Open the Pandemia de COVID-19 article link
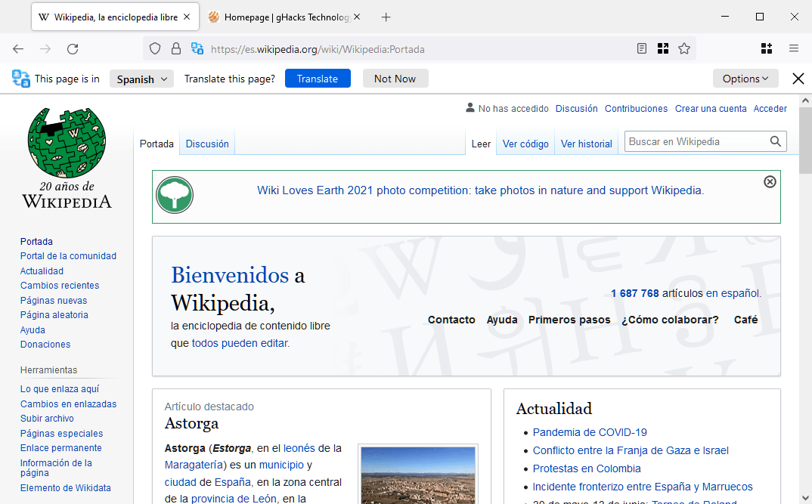The height and width of the screenshot is (504, 812). coord(590,431)
